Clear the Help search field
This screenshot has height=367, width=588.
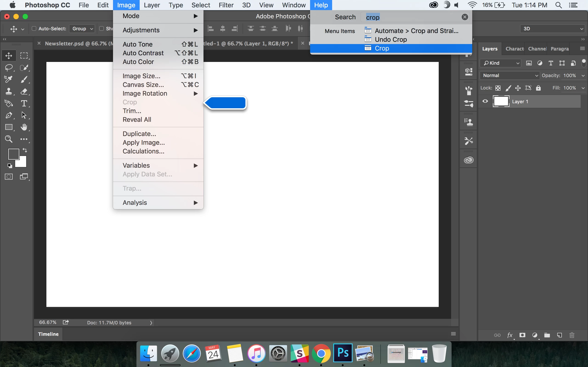pos(465,17)
